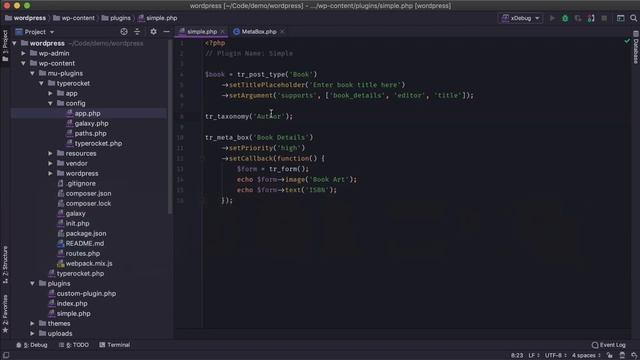640x360 pixels.
Task: Close the MetaBox.php editor tab
Action: (x=282, y=31)
